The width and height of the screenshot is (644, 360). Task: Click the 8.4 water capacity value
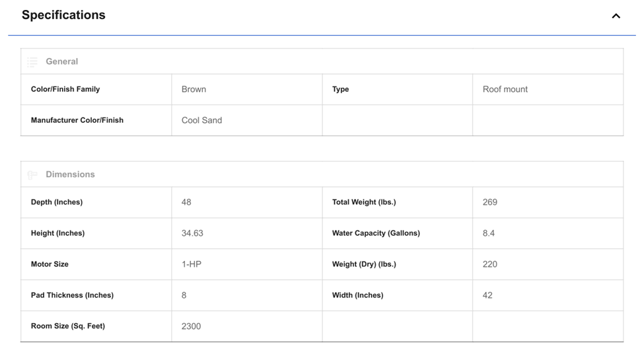(489, 233)
